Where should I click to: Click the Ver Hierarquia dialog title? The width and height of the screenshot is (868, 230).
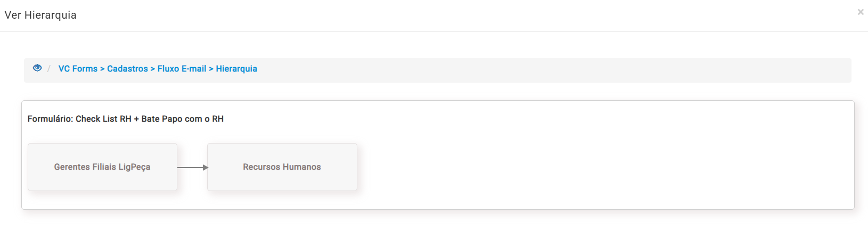pos(40,15)
